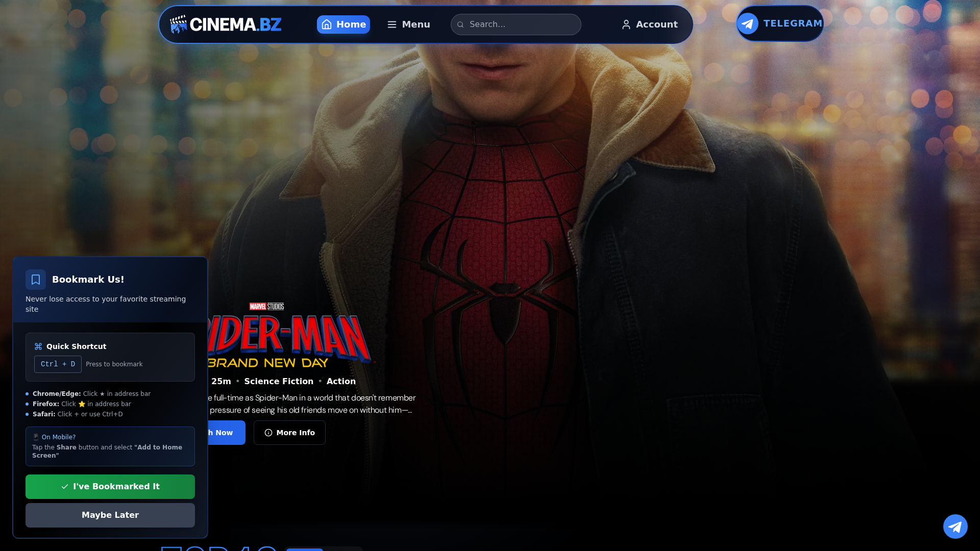Click the bookmark icon in Bookmark Us panel
Image resolution: width=980 pixels, height=551 pixels.
coord(36,280)
